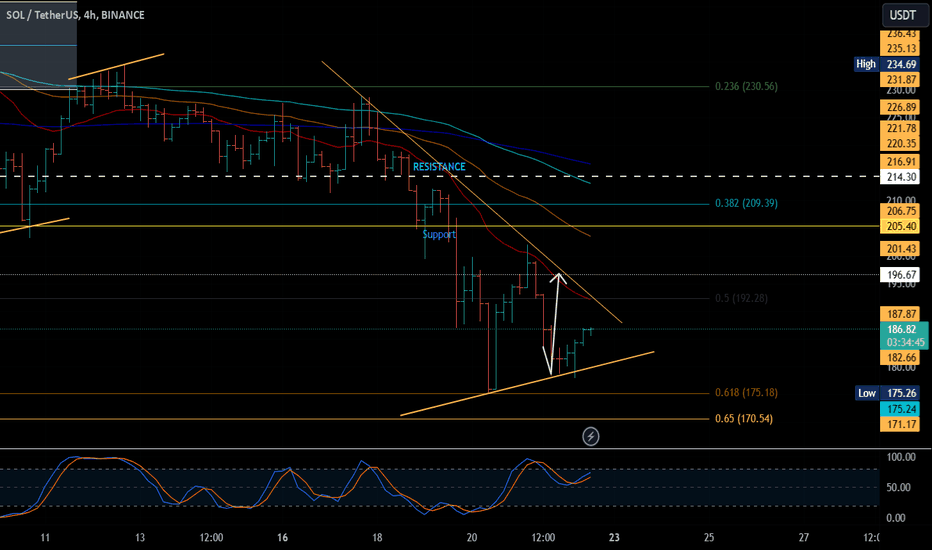Click the 50.00 stochastic scale label
932x550 pixels.
point(898,488)
